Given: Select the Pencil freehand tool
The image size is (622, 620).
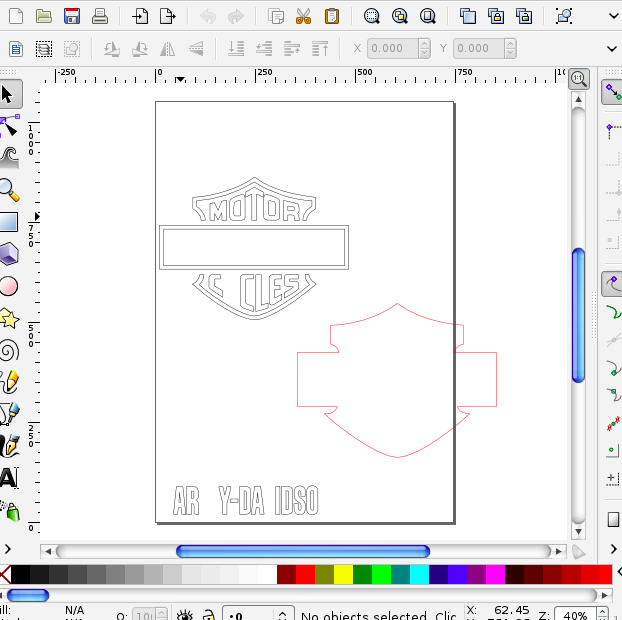Looking at the screenshot, I should (10, 382).
